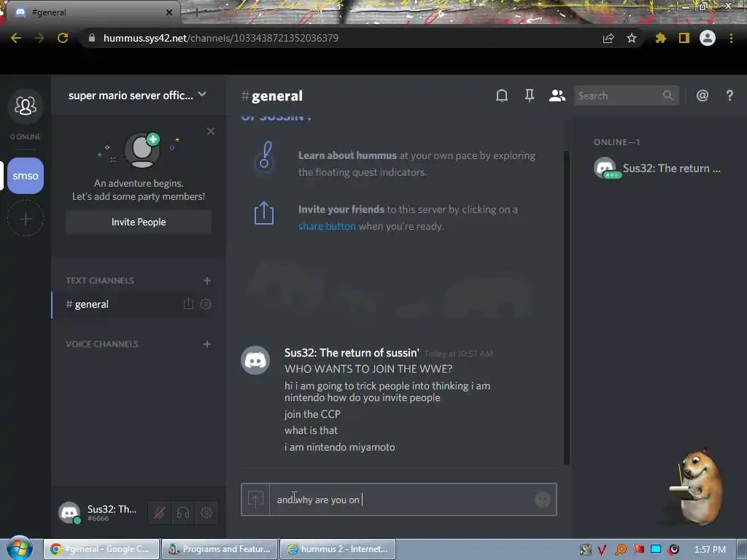Viewport: 747px width, 560px height.
Task: Open the Chrome profile avatar
Action: pyautogui.click(x=708, y=38)
